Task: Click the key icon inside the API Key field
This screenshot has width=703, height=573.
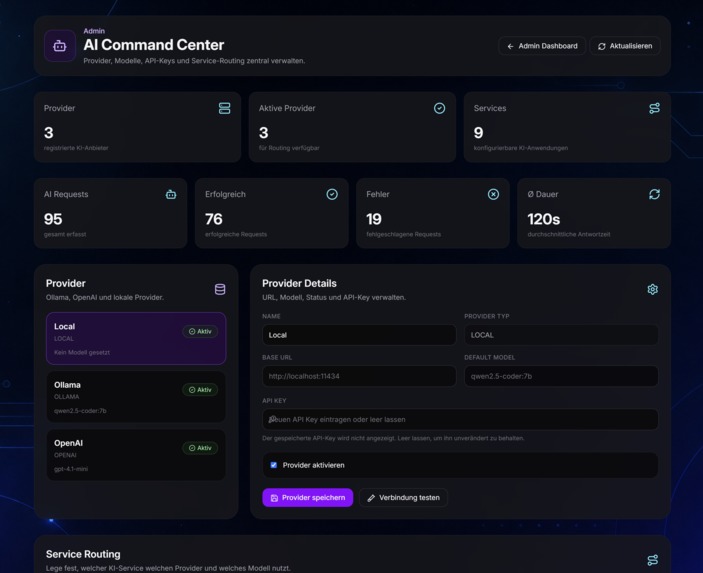Action: tap(272, 419)
